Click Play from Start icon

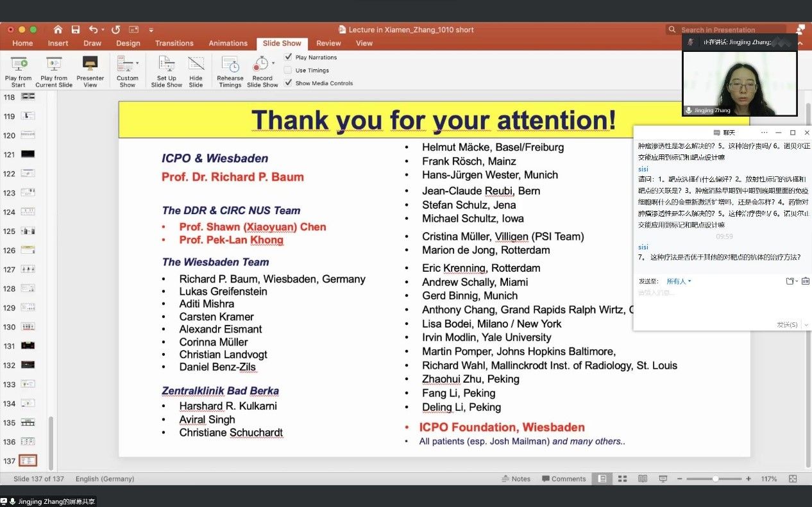[x=19, y=64]
